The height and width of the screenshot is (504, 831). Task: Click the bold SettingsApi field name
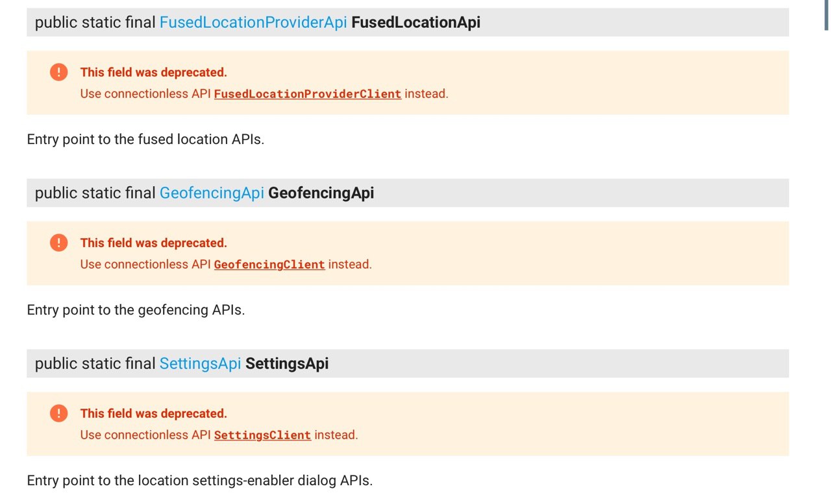[287, 364]
